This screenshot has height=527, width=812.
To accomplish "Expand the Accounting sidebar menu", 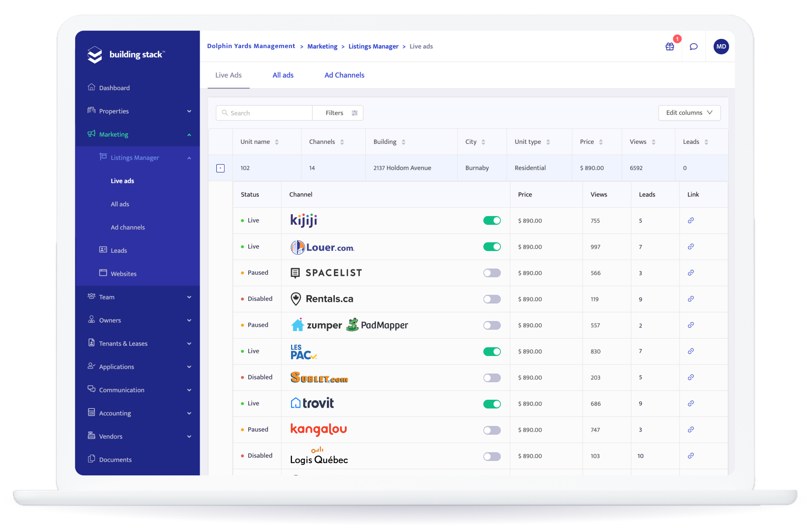I will (x=189, y=413).
